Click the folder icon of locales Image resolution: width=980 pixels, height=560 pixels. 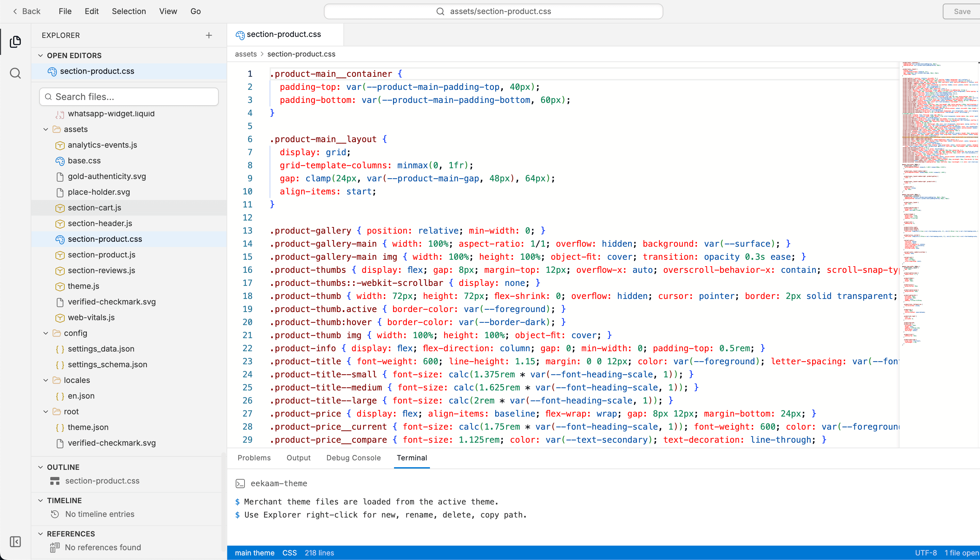56,380
